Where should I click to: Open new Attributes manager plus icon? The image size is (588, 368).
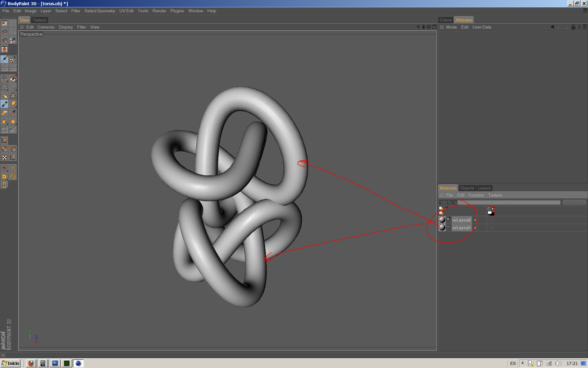point(585,27)
